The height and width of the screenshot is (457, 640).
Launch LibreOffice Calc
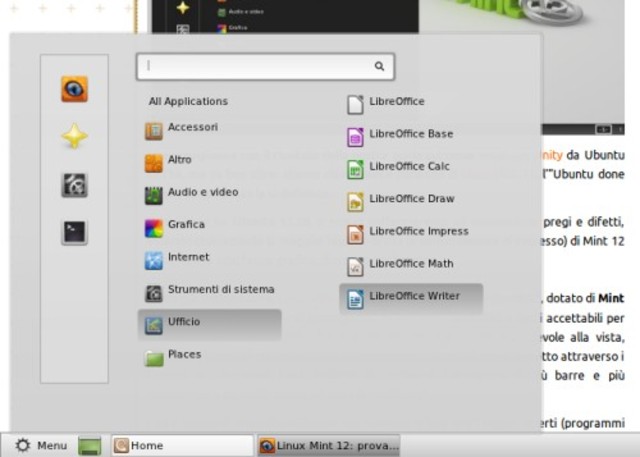pyautogui.click(x=411, y=169)
